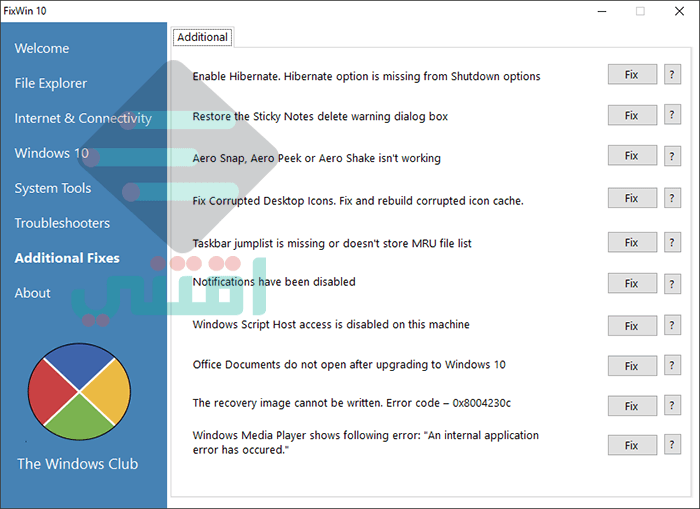
Task: Click The Windows Club text link
Action: pos(78,463)
